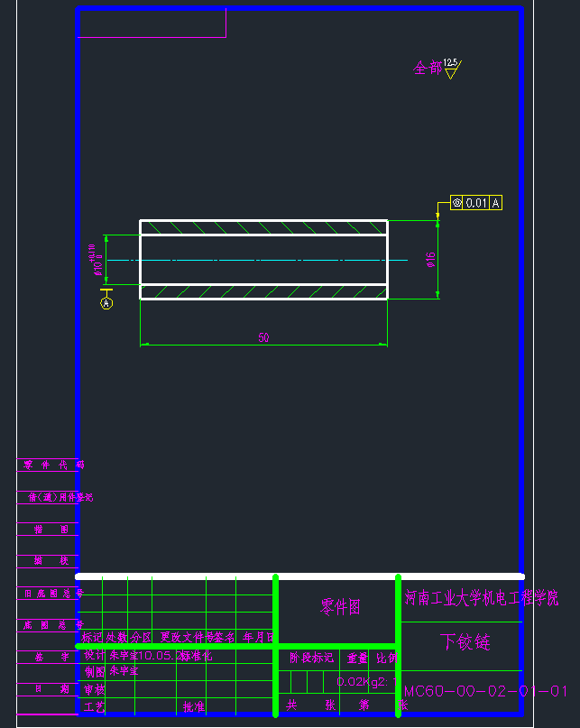Screen dimensions: 580x728
Task: Select the 全部 surface finish note
Action: 428,69
